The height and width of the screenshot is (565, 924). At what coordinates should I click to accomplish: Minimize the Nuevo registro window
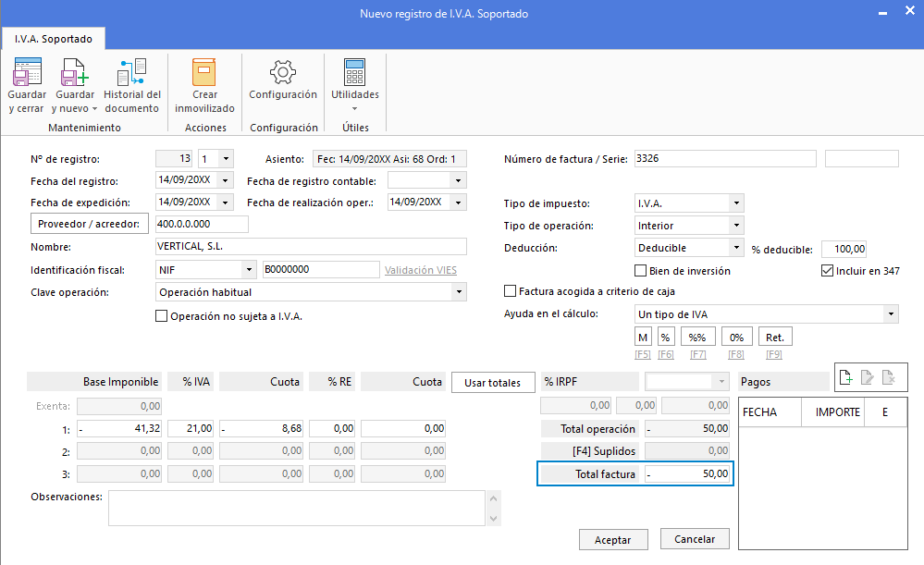(882, 13)
